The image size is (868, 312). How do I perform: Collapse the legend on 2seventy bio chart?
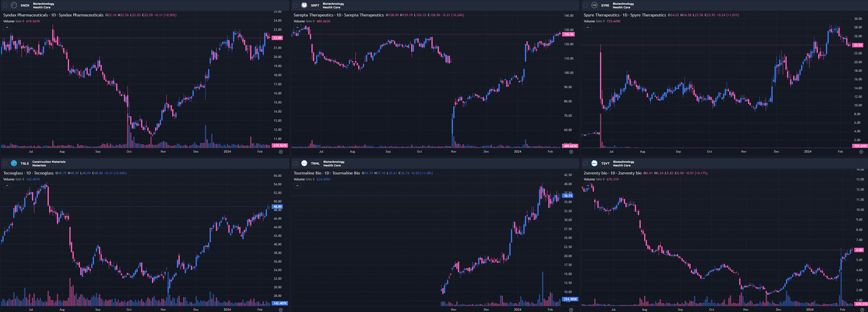[587, 186]
